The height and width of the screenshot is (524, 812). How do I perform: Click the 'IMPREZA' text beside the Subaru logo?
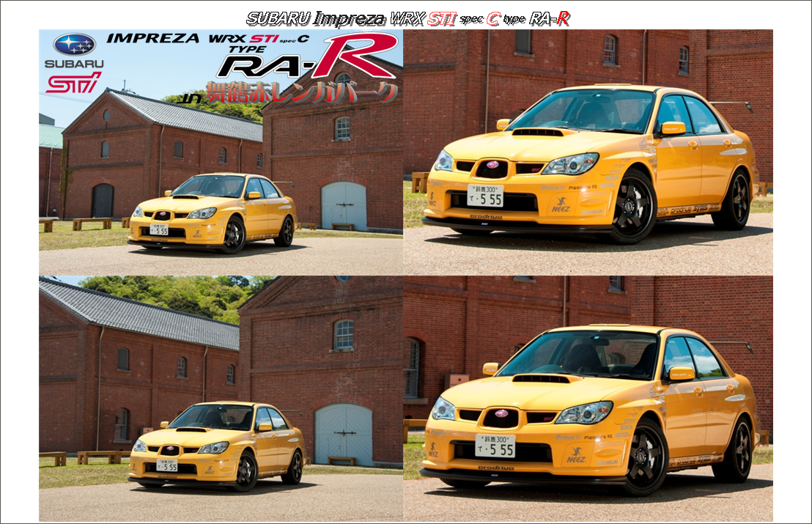pos(152,38)
